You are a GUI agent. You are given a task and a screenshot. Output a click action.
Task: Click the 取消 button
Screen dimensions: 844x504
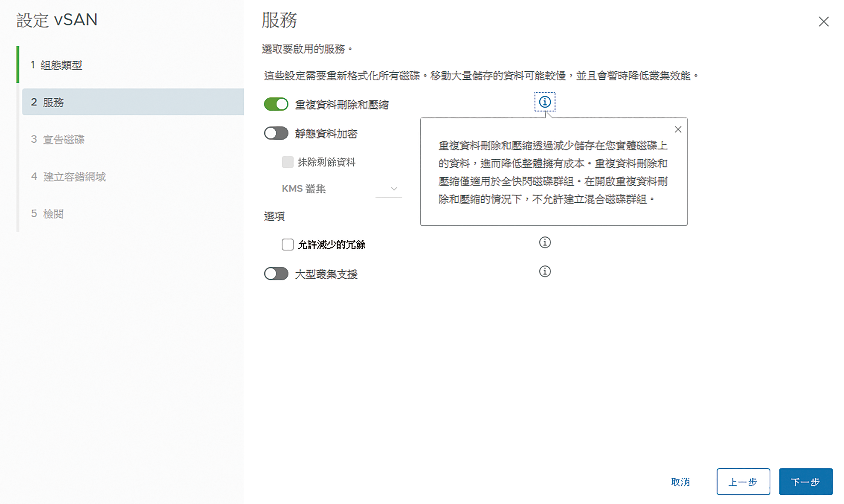point(680,482)
